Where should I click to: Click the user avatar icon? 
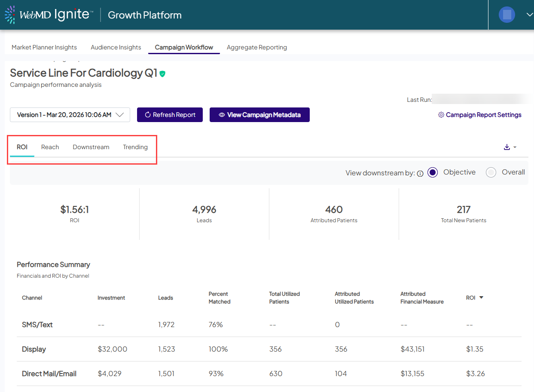507,15
